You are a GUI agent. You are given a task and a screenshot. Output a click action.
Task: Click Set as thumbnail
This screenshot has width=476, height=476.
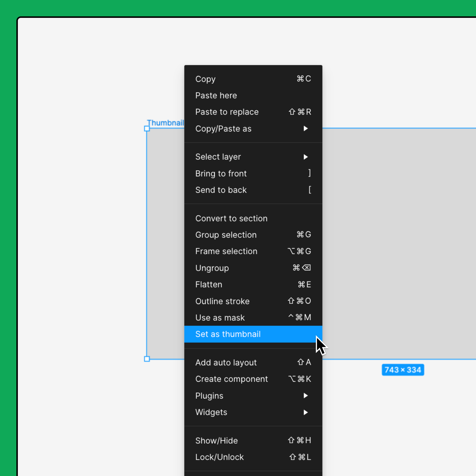click(228, 334)
